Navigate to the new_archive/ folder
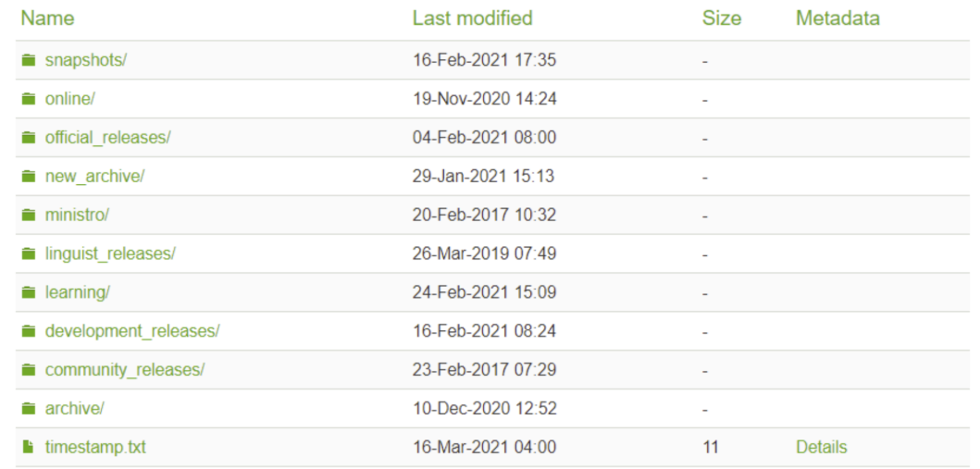The width and height of the screenshot is (980, 469). pyautogui.click(x=94, y=177)
